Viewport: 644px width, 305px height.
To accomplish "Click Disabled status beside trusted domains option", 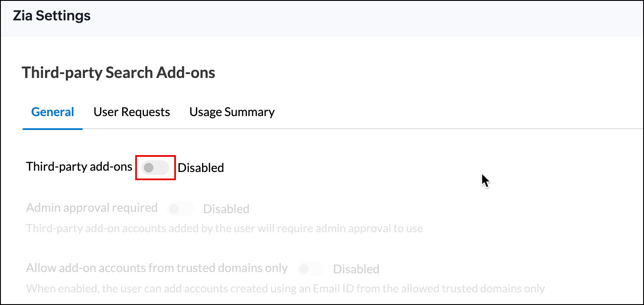I will click(356, 269).
